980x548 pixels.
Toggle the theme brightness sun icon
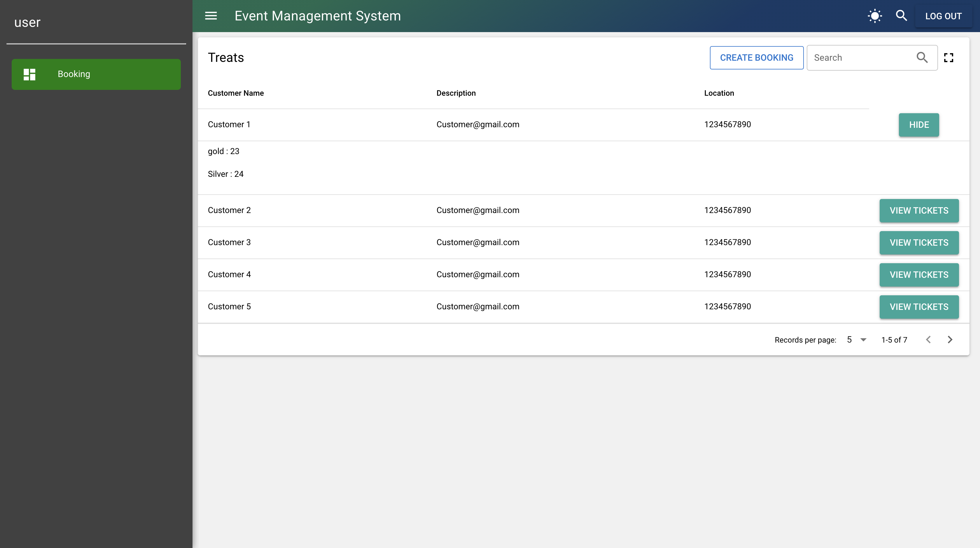pos(874,15)
